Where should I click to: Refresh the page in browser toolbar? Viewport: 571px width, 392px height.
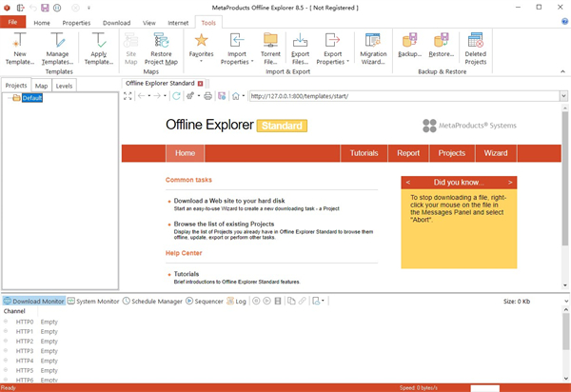pyautogui.click(x=176, y=96)
